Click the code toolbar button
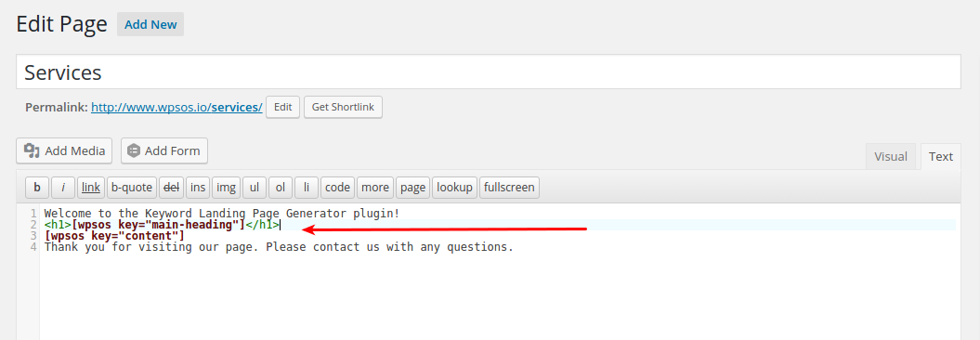Viewport: 980px width, 340px height. (x=337, y=187)
